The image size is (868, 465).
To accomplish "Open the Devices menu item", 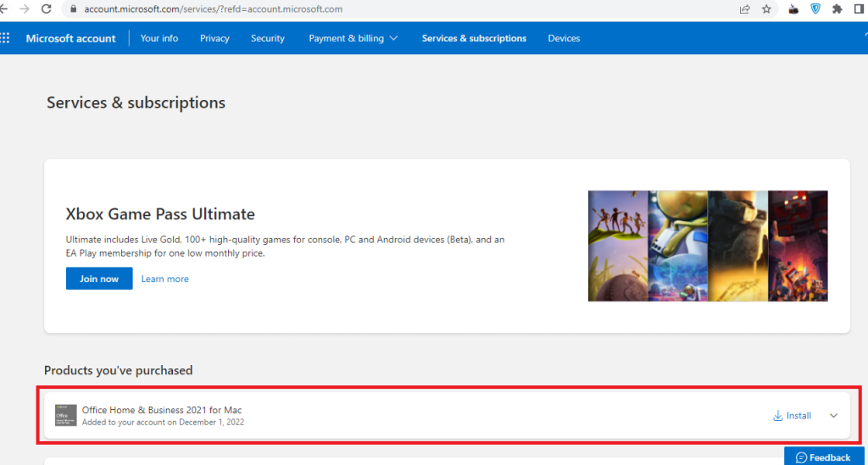I will 564,38.
